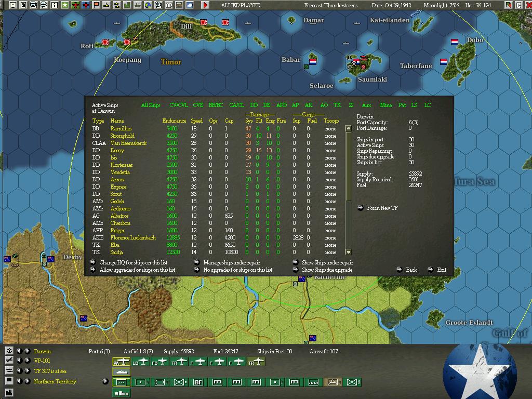
Task: Cycle to previous air group before VP-101
Action: [19, 361]
